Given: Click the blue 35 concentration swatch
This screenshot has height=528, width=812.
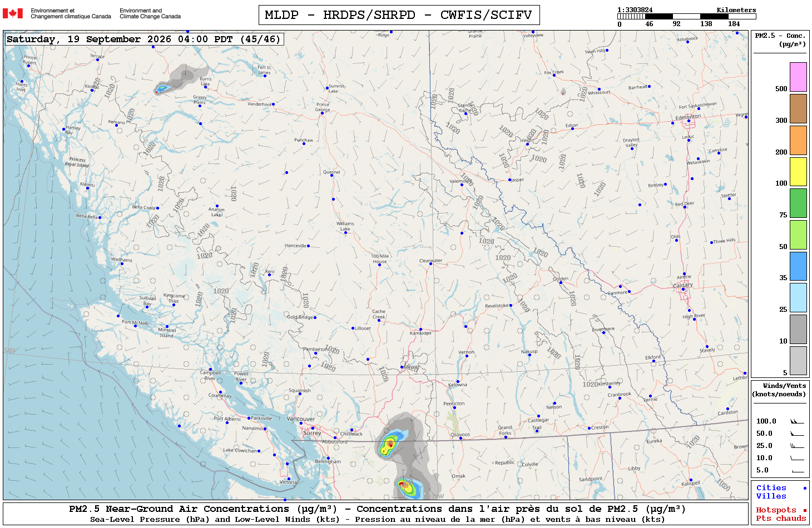Looking at the screenshot, I should tap(798, 266).
